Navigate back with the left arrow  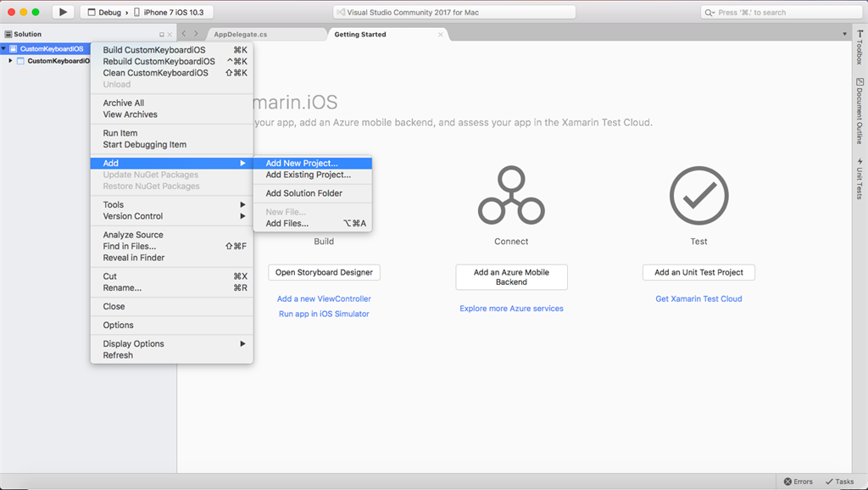184,34
